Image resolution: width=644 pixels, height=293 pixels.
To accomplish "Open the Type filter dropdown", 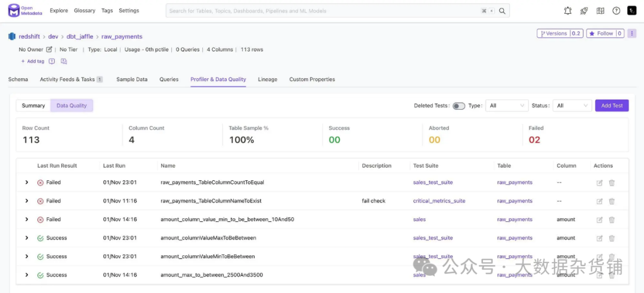I will (506, 106).
